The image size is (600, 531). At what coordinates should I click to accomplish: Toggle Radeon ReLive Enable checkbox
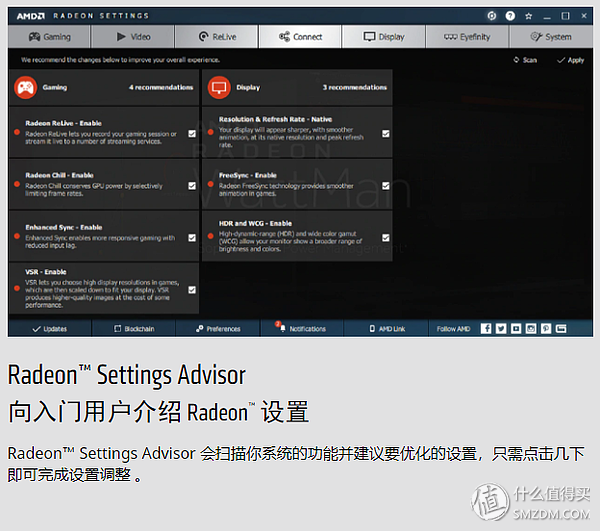click(192, 134)
